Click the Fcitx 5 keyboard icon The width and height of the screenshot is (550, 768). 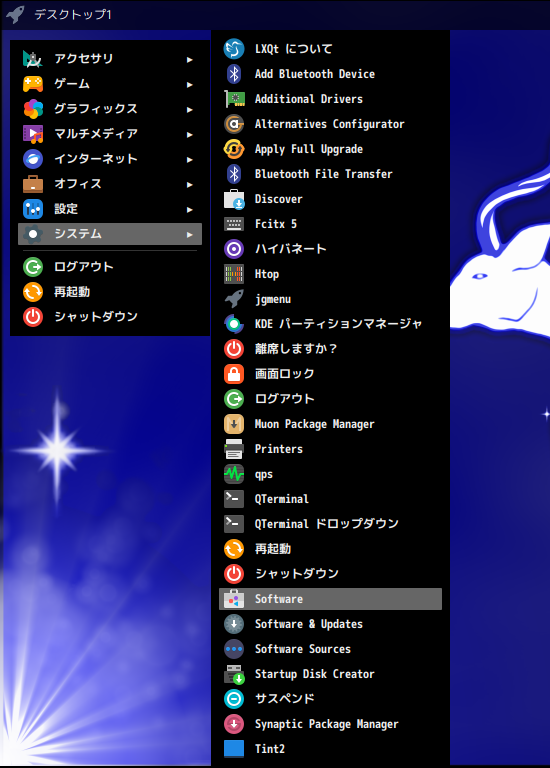click(234, 224)
